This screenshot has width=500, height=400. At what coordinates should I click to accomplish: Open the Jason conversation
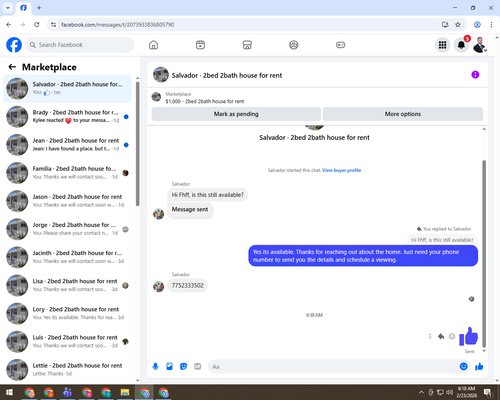(67, 201)
